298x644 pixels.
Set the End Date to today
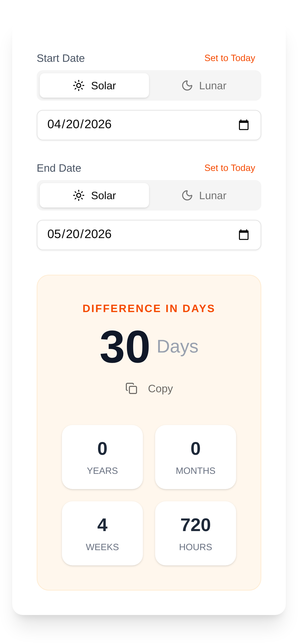(229, 168)
